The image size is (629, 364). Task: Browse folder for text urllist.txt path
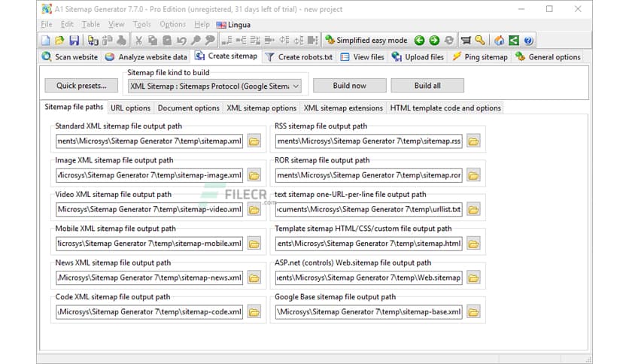click(x=473, y=209)
